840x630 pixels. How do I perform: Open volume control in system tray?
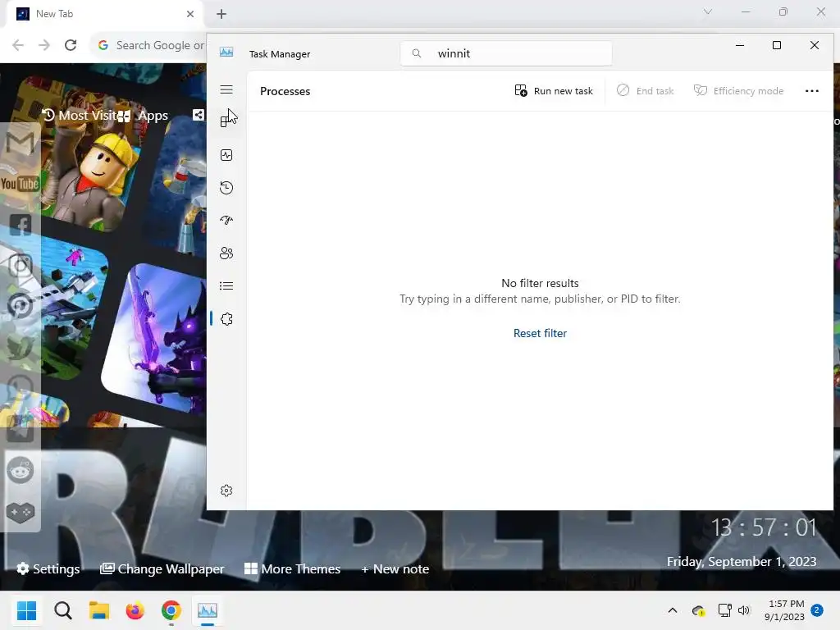point(744,610)
